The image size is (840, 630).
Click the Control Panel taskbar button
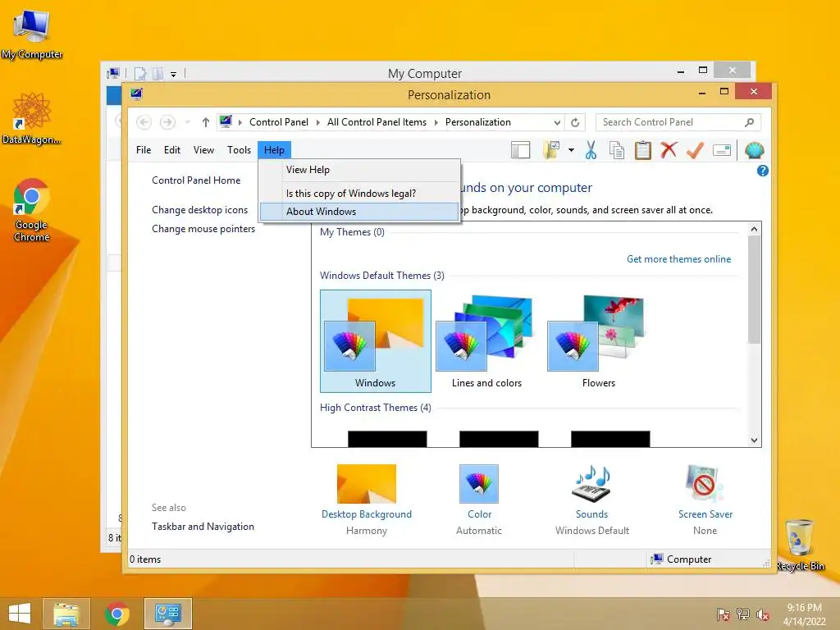click(x=167, y=614)
